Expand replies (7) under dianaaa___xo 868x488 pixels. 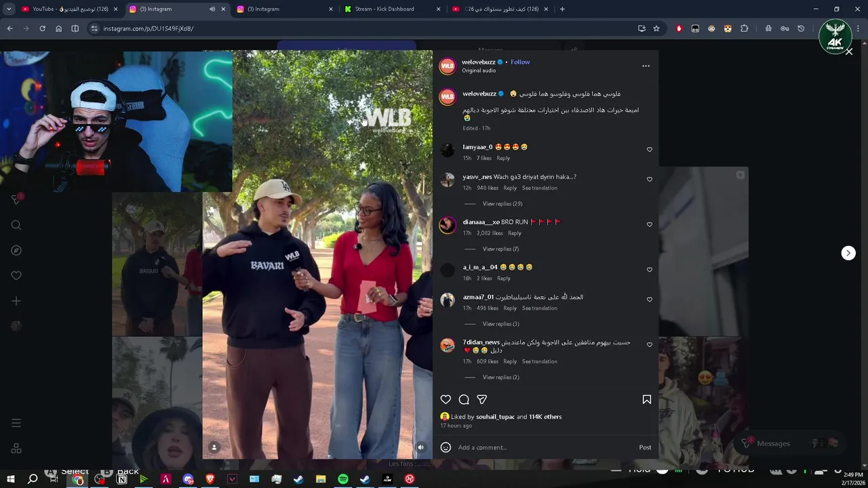coord(500,249)
